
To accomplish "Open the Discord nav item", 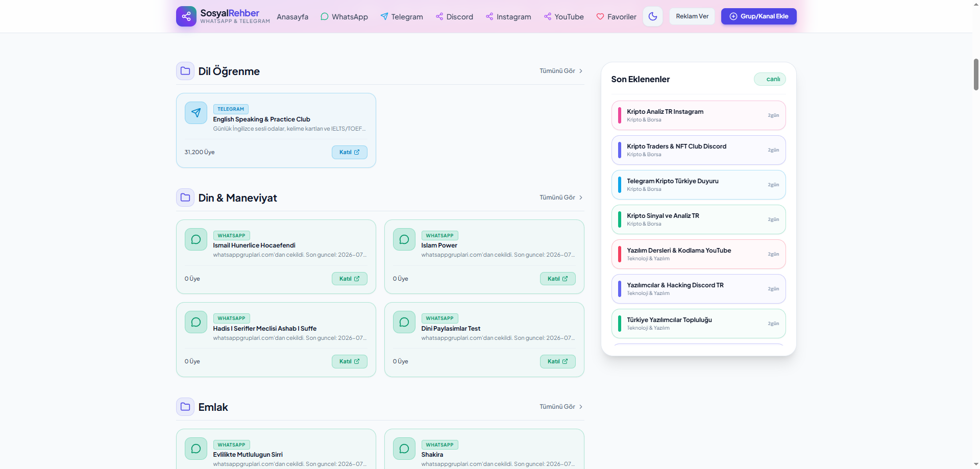I will coord(454,17).
